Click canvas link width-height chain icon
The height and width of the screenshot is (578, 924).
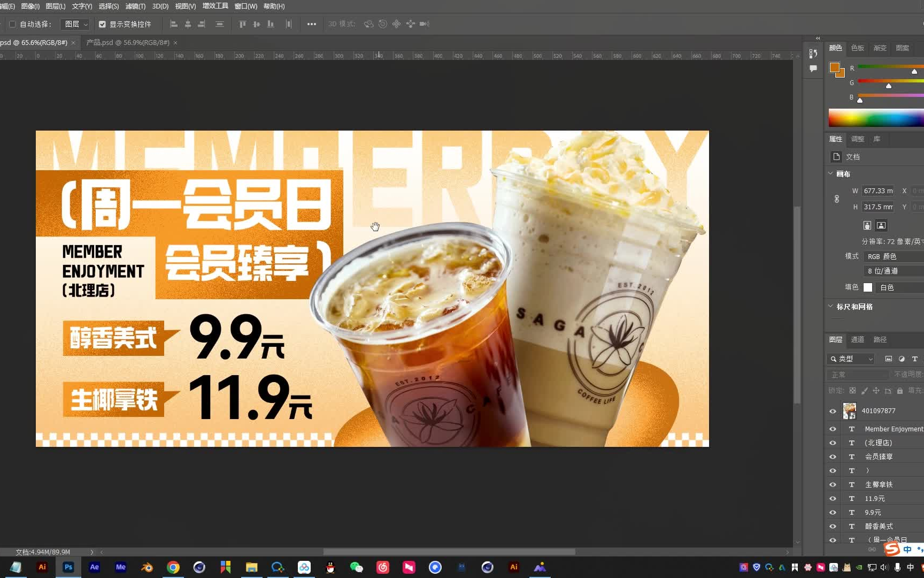(x=837, y=199)
